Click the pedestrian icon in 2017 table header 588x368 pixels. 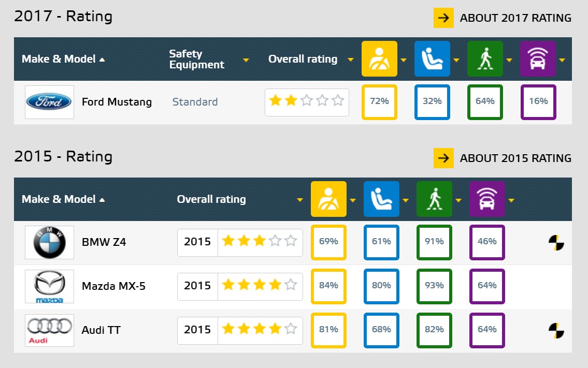coord(485,59)
